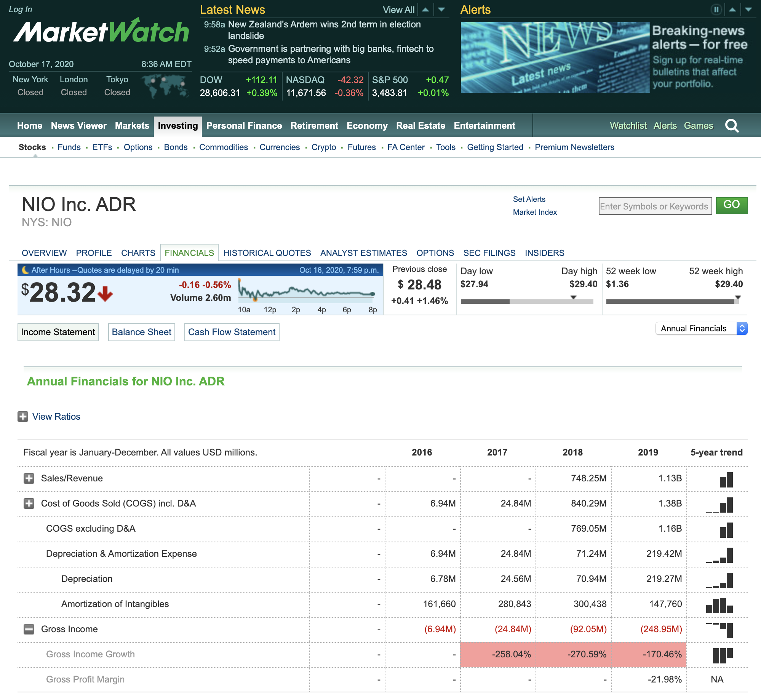Viewport: 761px width, 700px height.
Task: Open the Annual Financials dropdown
Action: [702, 328]
